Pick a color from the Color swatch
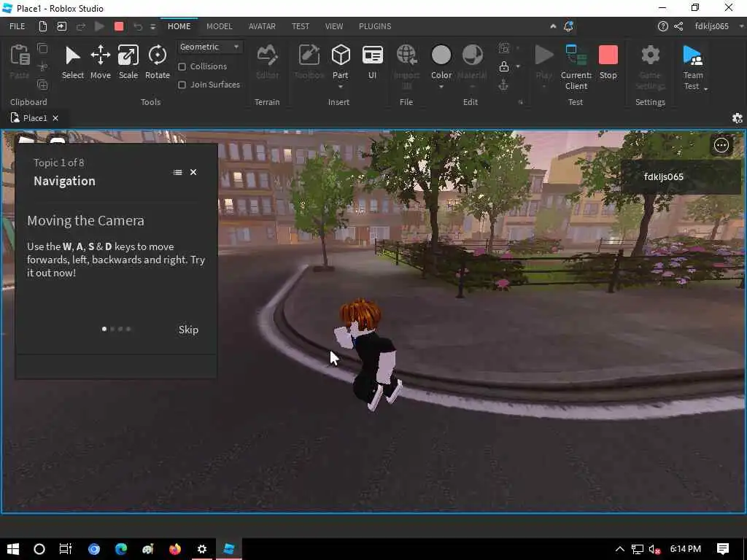Image resolution: width=747 pixels, height=560 pixels. (x=441, y=55)
